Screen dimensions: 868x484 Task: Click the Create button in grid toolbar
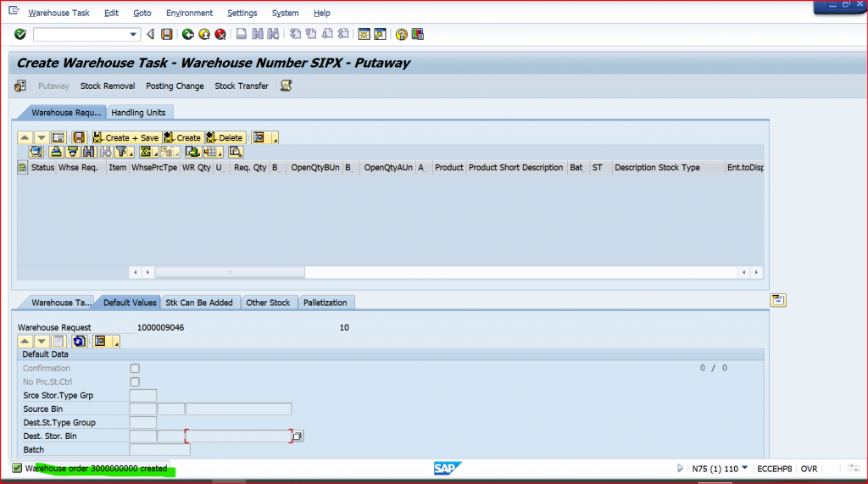(183, 137)
